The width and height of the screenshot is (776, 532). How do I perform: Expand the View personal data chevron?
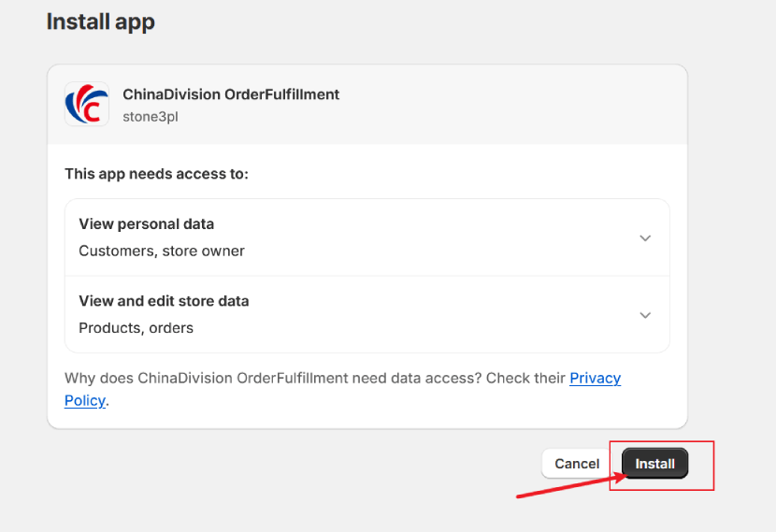(645, 238)
